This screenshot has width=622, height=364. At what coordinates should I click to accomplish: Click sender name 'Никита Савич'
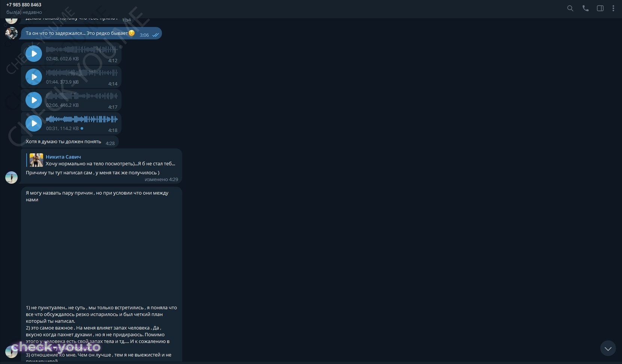coord(63,157)
